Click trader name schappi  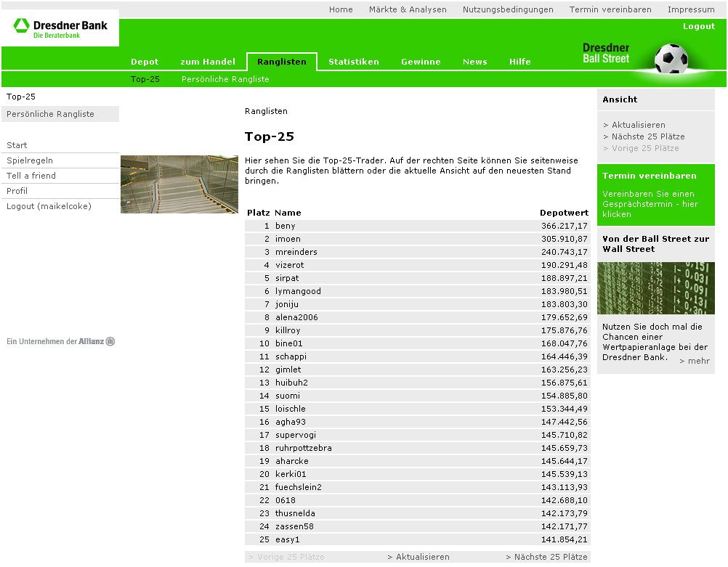(291, 356)
